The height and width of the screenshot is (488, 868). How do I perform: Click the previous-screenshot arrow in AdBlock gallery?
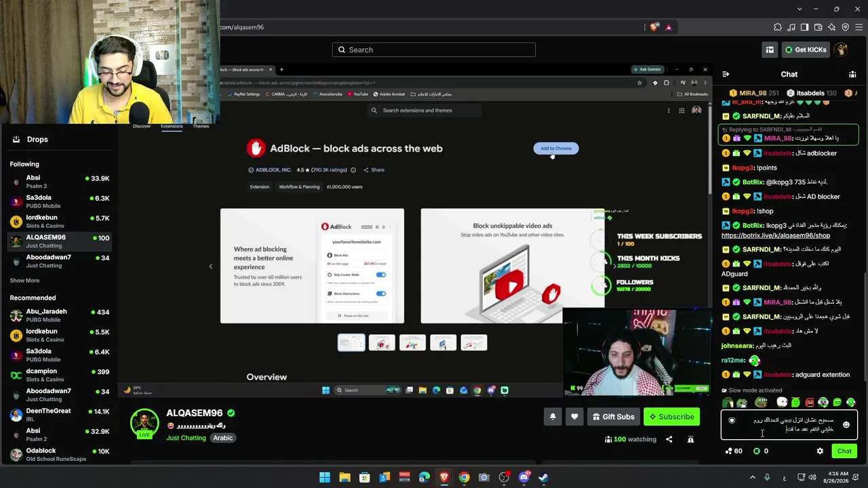pos(210,266)
